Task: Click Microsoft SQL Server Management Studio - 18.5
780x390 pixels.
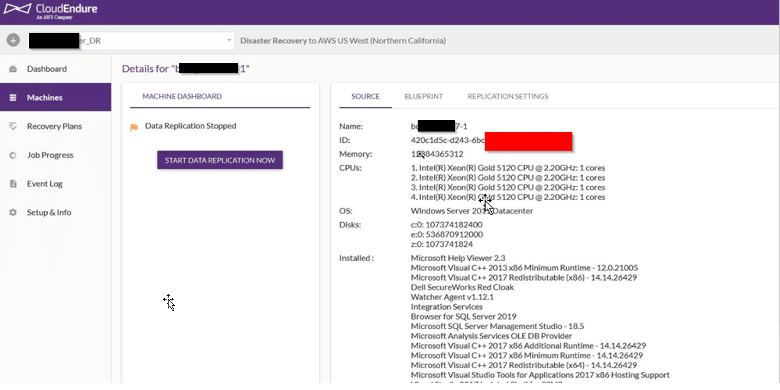Action: 497,326
